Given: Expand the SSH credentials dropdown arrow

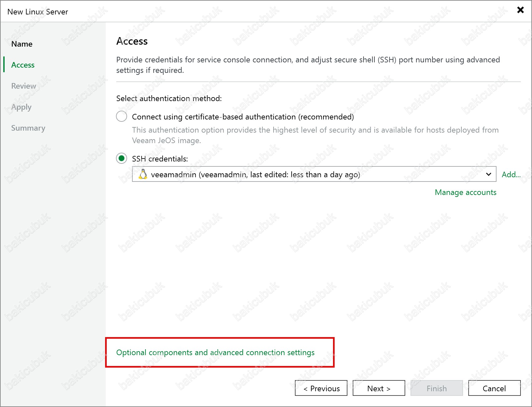Looking at the screenshot, I should [x=488, y=174].
